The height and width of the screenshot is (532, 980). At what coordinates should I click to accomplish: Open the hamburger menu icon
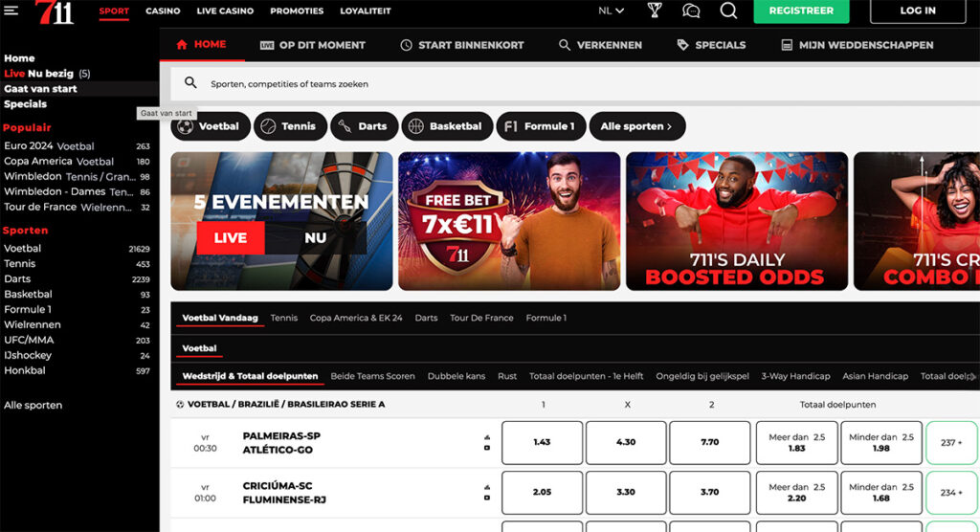point(11,10)
